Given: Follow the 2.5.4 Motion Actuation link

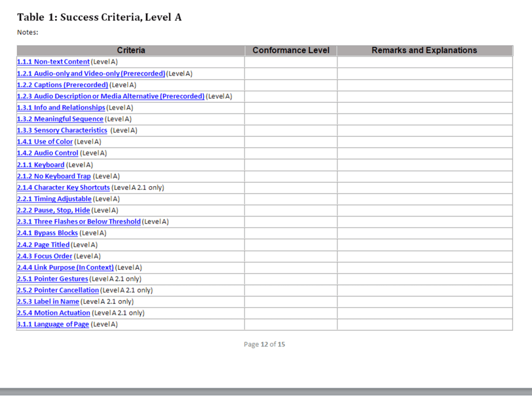Looking at the screenshot, I should (x=54, y=313).
